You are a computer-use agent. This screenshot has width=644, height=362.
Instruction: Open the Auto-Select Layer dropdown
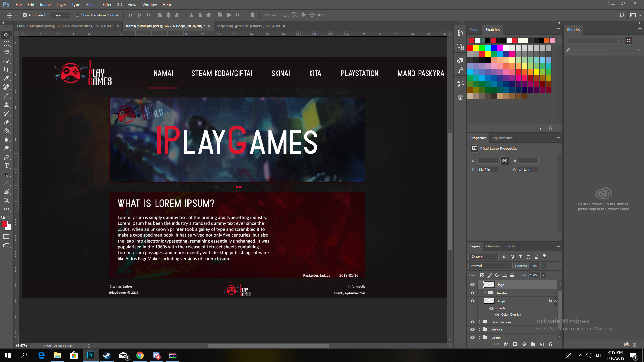tap(60, 15)
